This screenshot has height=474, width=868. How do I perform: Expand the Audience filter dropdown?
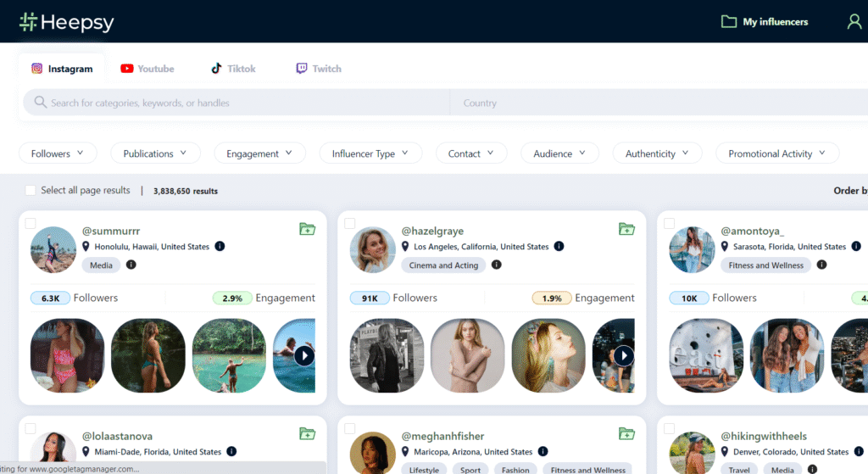click(559, 153)
